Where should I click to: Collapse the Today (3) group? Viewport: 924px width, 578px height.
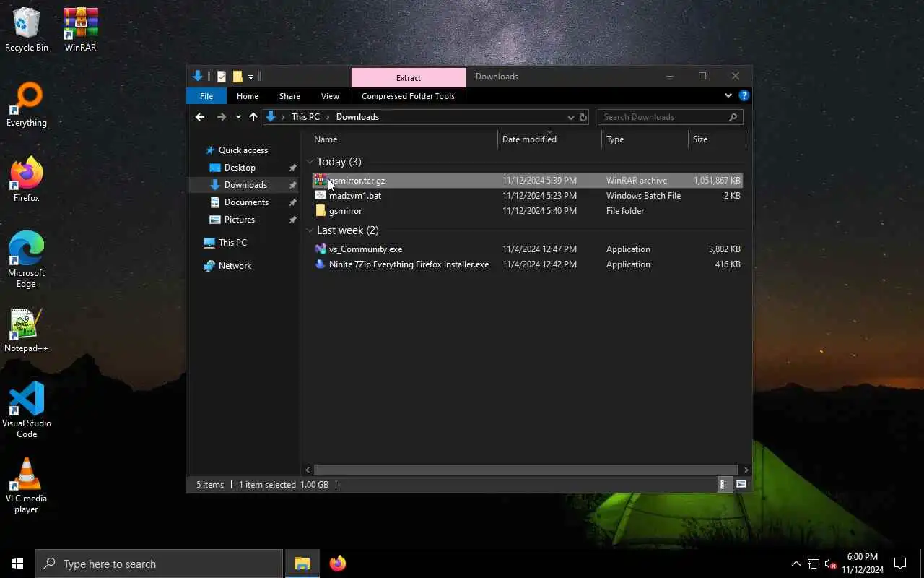pyautogui.click(x=310, y=162)
